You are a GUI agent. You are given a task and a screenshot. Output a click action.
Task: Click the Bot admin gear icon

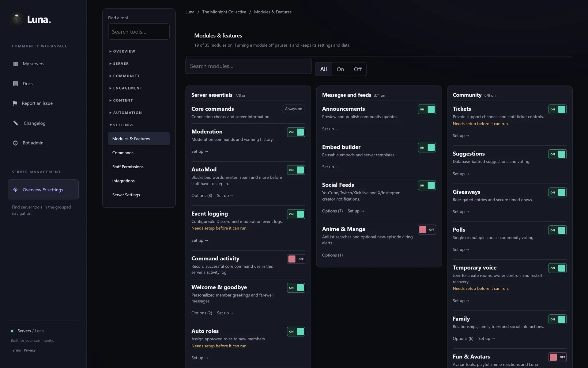click(x=15, y=143)
